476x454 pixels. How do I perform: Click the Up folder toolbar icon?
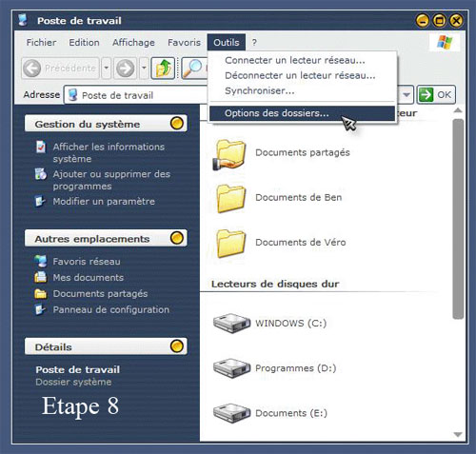(x=163, y=68)
